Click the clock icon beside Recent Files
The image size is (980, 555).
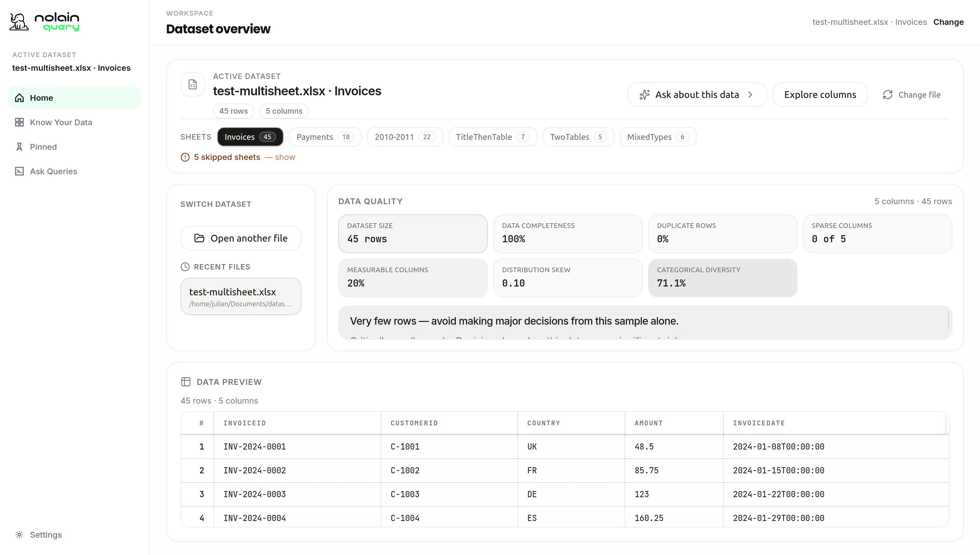point(185,267)
